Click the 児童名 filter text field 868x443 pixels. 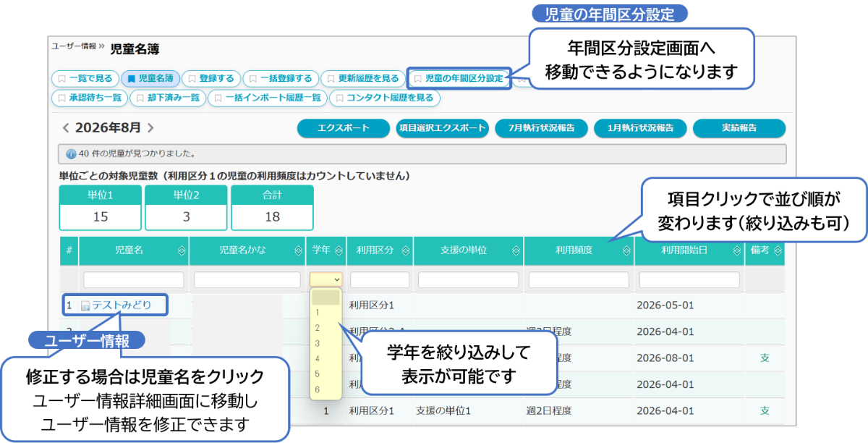[x=134, y=279]
